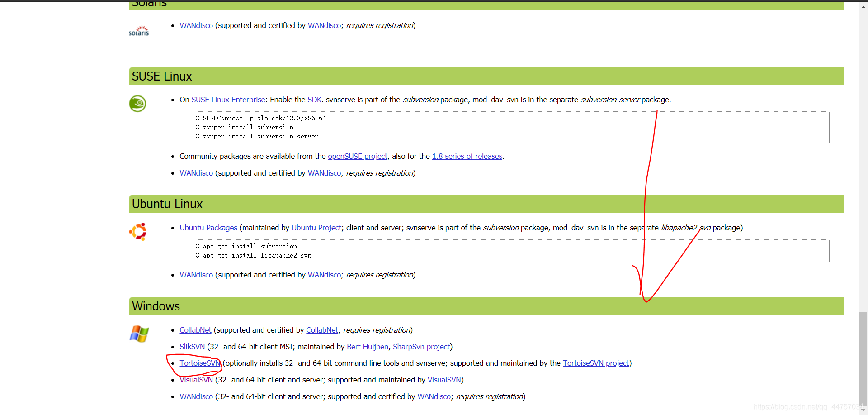The image size is (868, 415).
Task: Click 'certified by WANdisco' link under SUSE Linux
Action: coord(325,173)
